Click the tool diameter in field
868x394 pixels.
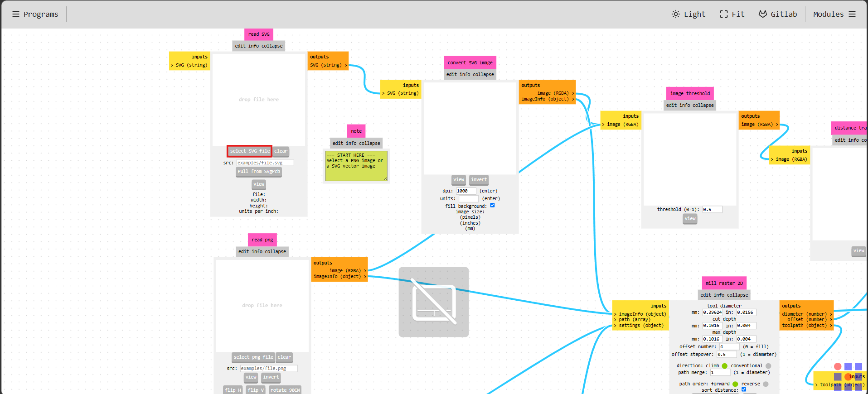tap(746, 312)
